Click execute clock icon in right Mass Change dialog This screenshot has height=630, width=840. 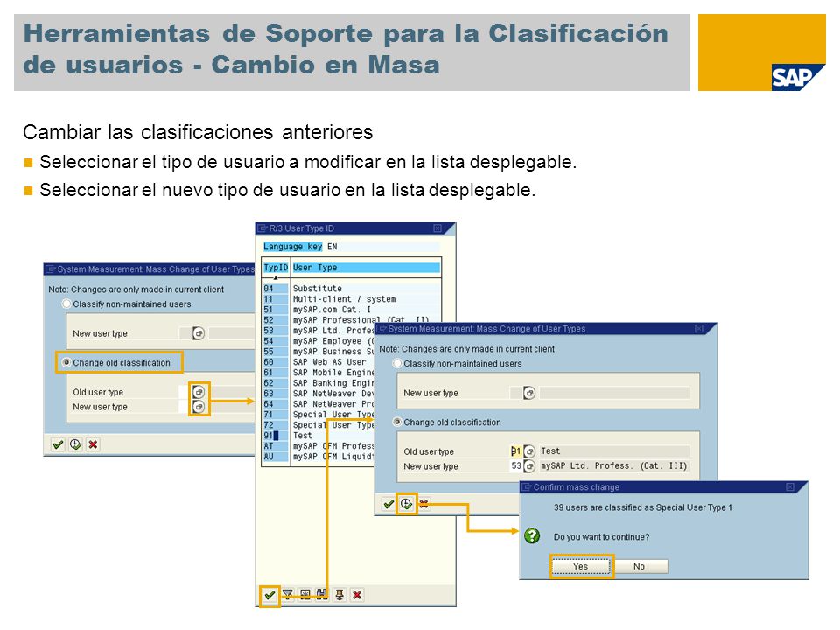pyautogui.click(x=406, y=504)
